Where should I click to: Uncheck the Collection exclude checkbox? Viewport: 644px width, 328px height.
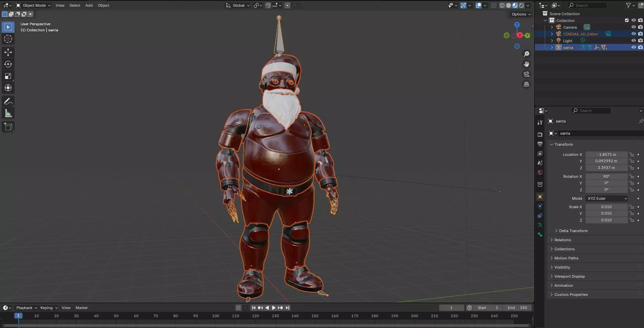coord(627,20)
